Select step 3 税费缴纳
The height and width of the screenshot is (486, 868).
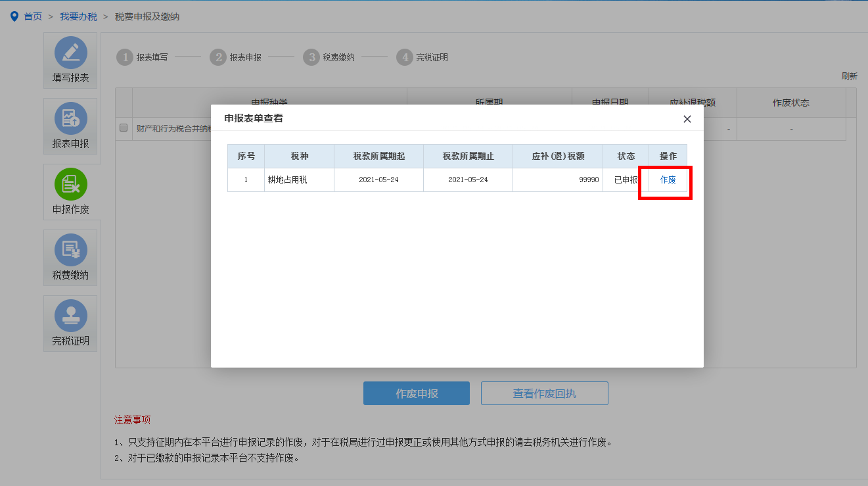click(x=329, y=57)
